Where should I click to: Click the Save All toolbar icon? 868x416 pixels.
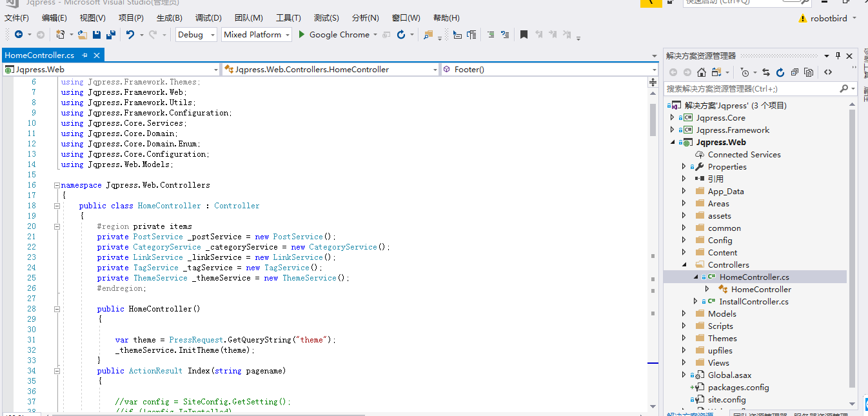coord(110,35)
